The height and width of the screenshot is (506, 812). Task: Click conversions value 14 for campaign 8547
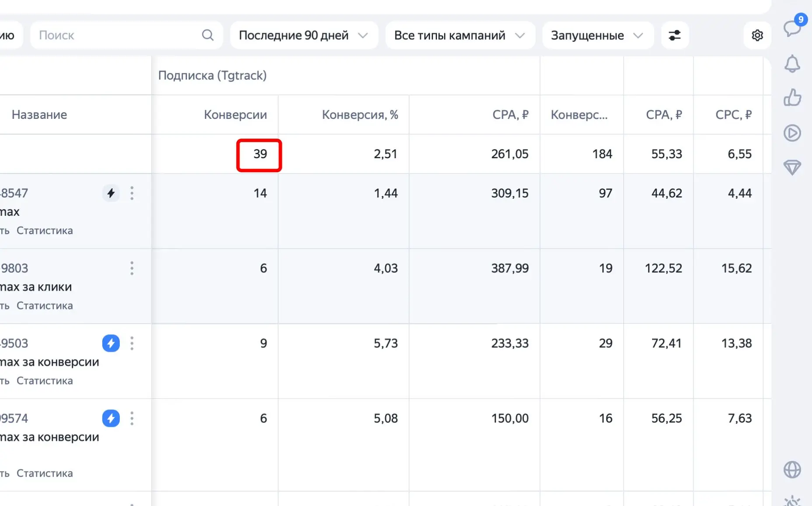point(260,193)
